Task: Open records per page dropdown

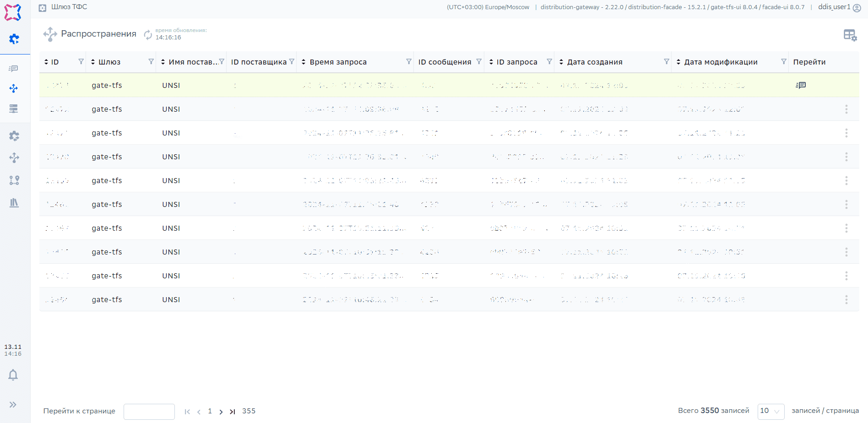Action: tap(771, 411)
